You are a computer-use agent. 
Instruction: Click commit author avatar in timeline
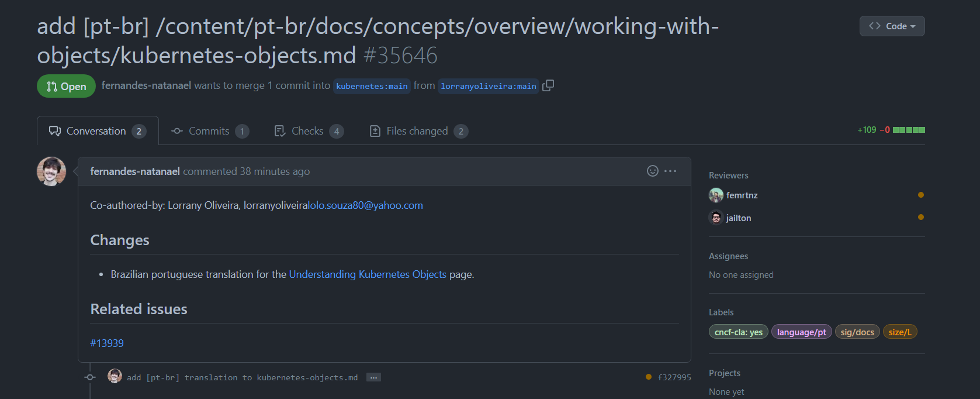pyautogui.click(x=115, y=376)
